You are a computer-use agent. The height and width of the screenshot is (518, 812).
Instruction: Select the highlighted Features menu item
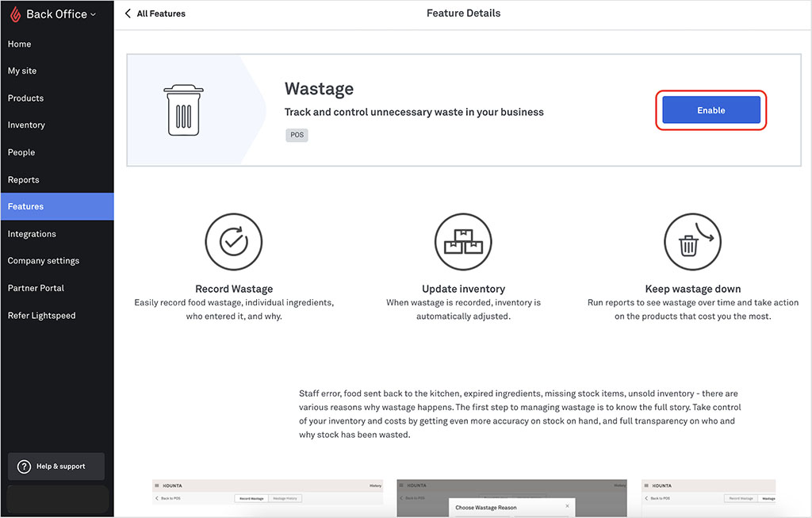click(x=57, y=206)
